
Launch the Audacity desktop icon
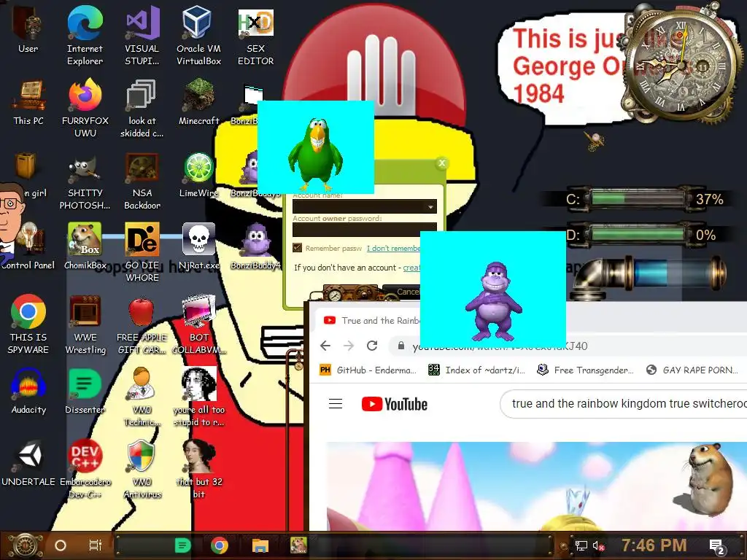tap(28, 391)
